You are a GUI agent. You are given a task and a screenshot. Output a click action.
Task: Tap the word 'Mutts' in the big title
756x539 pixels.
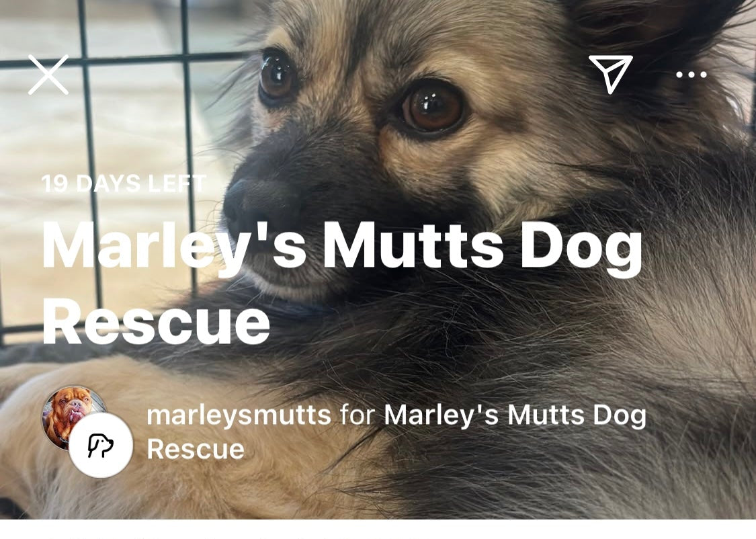click(413, 246)
